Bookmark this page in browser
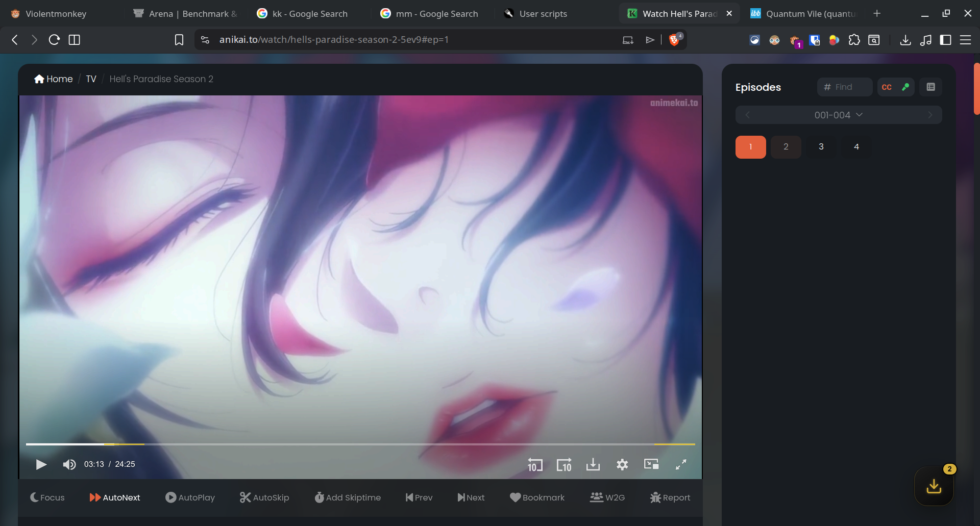 [179, 40]
